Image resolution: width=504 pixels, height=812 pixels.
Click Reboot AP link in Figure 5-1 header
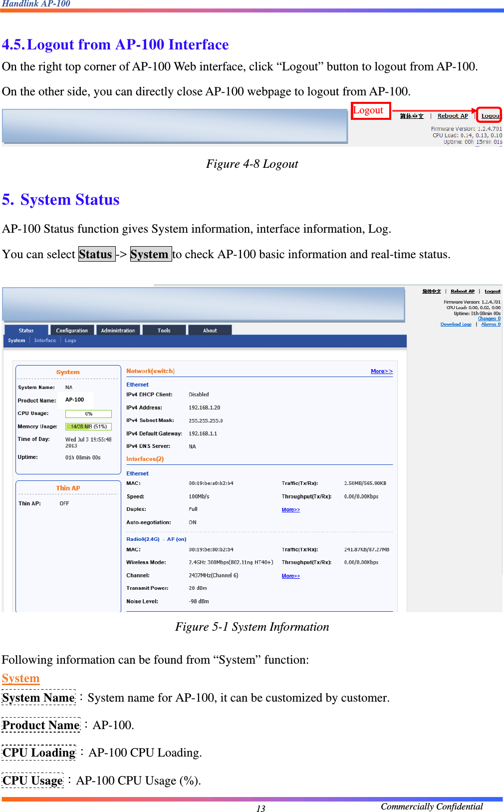point(463,291)
